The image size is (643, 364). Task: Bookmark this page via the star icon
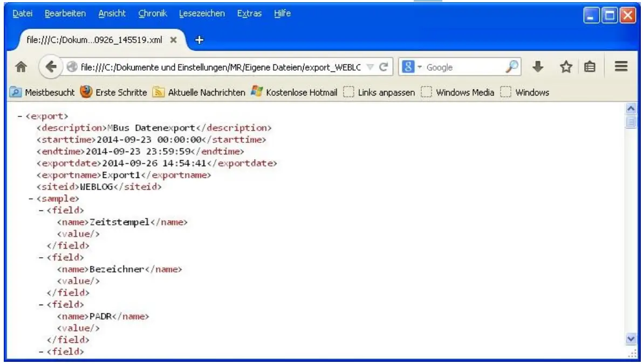click(x=566, y=67)
